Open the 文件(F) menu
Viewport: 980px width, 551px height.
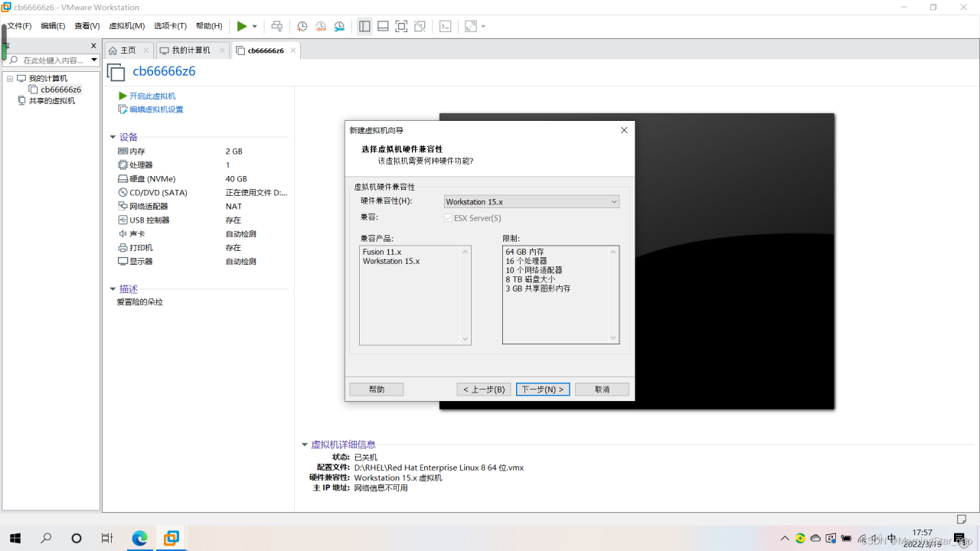point(19,26)
